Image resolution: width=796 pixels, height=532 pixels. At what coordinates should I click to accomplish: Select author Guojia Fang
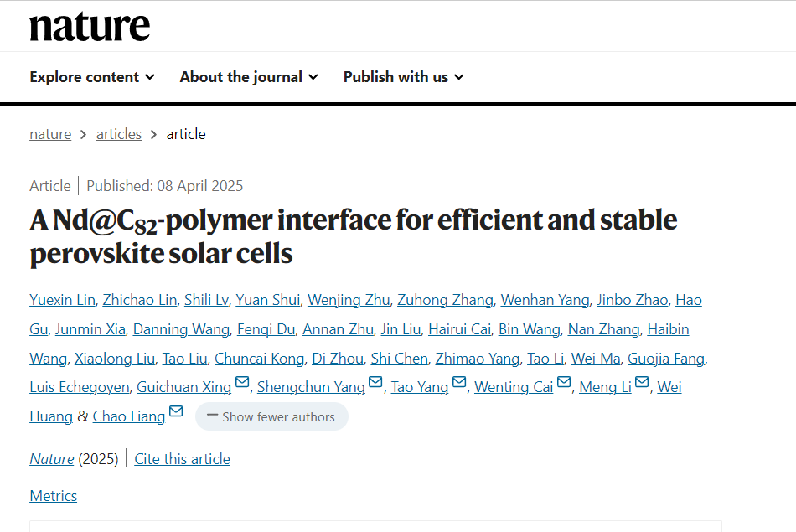click(x=666, y=359)
